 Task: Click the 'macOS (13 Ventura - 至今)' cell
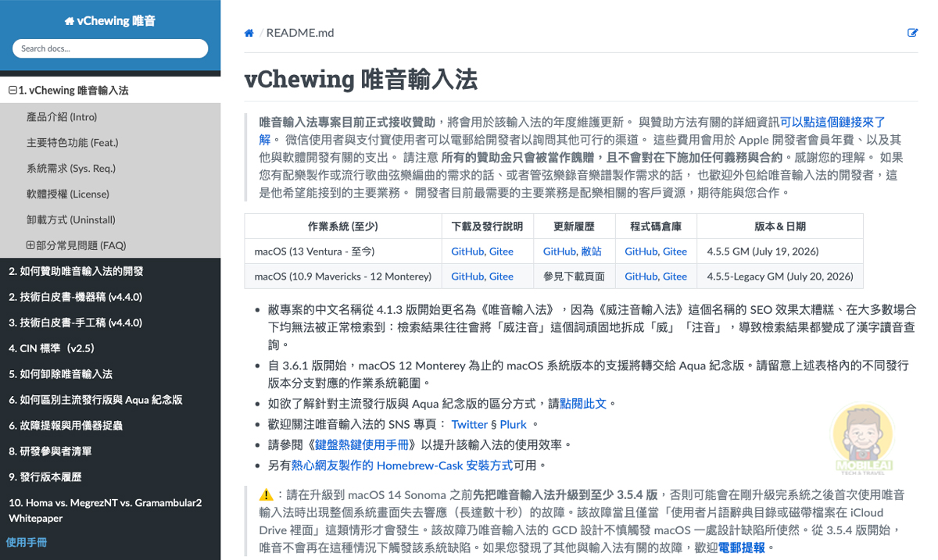click(343, 251)
